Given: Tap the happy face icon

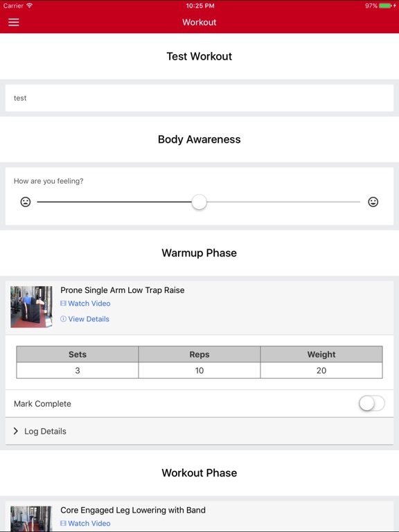Looking at the screenshot, I should coord(373,202).
